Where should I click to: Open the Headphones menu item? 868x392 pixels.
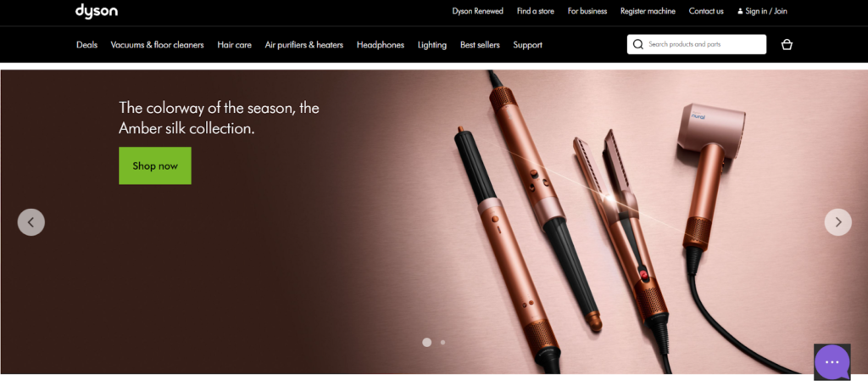[381, 45]
